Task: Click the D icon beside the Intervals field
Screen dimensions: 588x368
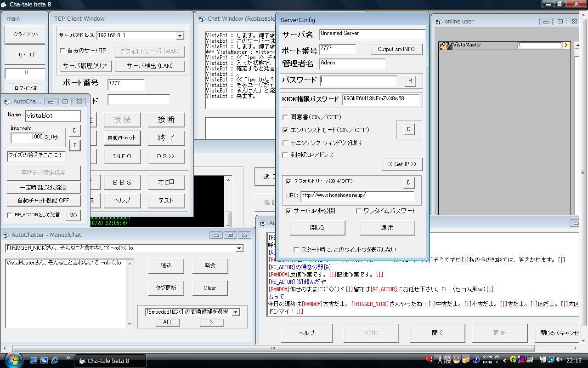Action: point(75,131)
